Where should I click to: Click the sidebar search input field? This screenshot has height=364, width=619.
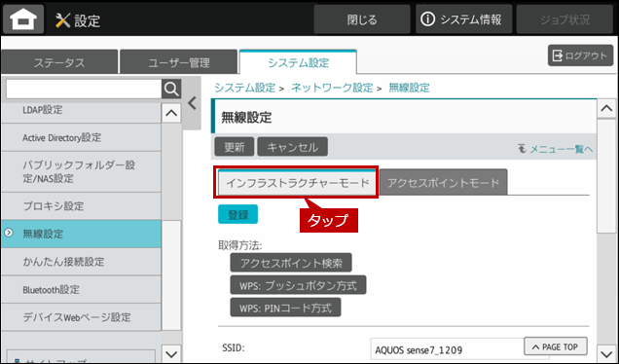pyautogui.click(x=84, y=89)
